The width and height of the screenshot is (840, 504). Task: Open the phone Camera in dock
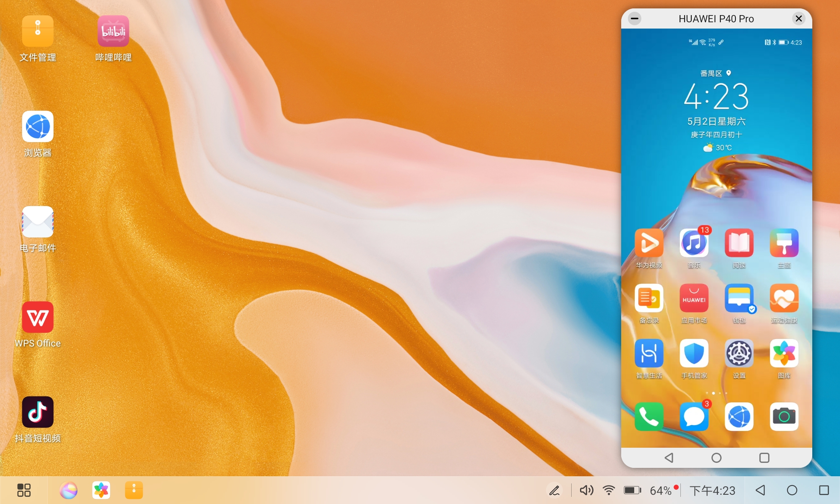coord(784,417)
